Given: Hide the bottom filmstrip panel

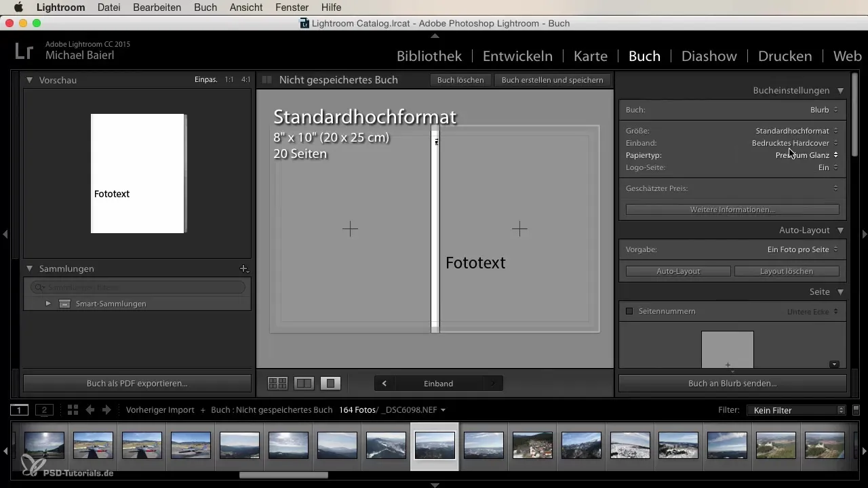Looking at the screenshot, I should pyautogui.click(x=435, y=485).
